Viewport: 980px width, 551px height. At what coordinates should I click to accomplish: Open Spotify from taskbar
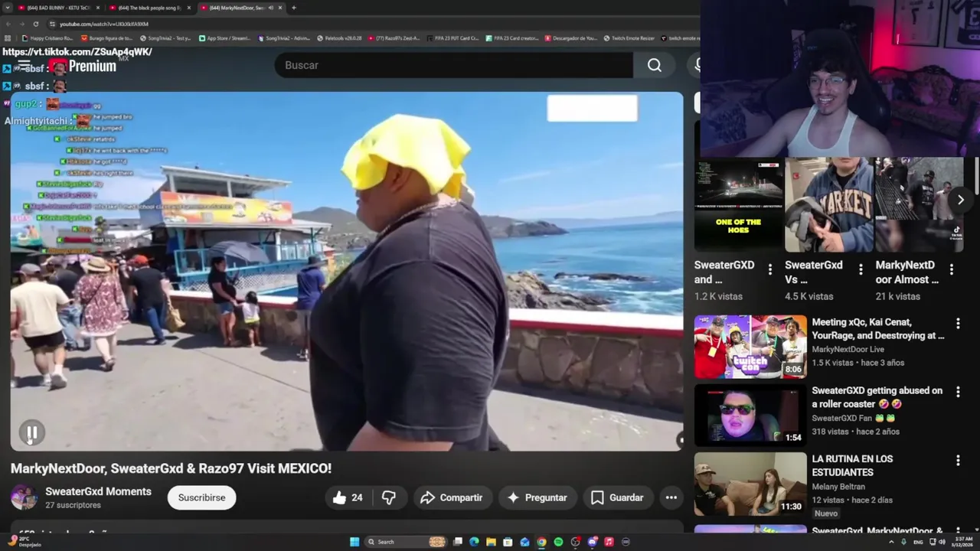pos(558,542)
